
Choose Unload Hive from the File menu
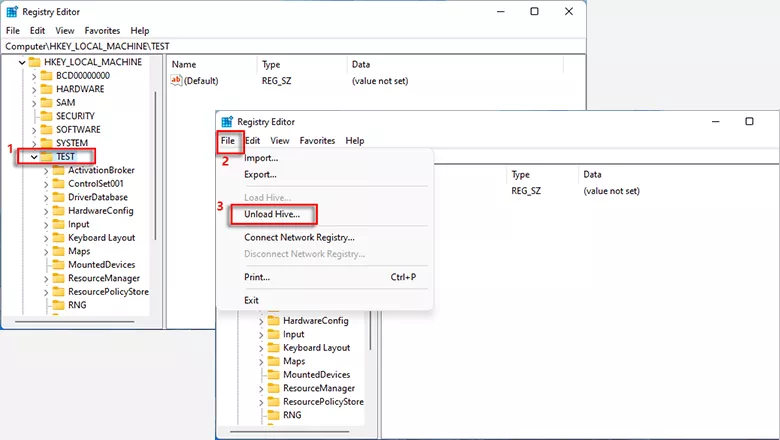click(272, 214)
